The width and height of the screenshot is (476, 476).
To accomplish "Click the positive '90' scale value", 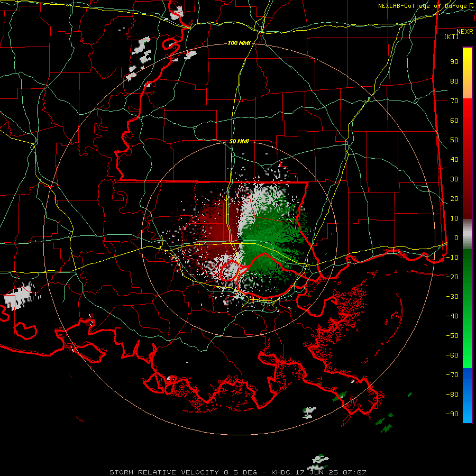I will (454, 62).
